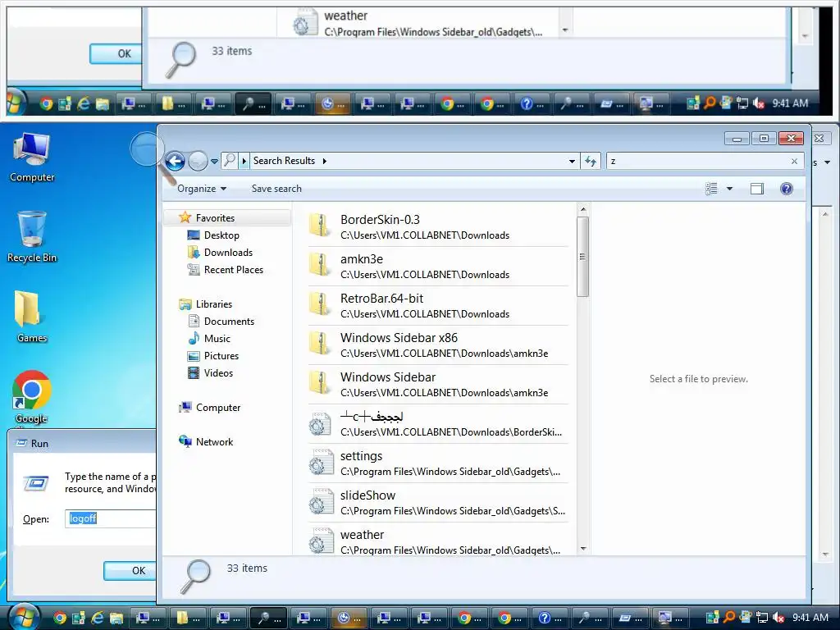Select the Games folder on the desktop
This screenshot has height=630, width=840.
click(x=32, y=316)
